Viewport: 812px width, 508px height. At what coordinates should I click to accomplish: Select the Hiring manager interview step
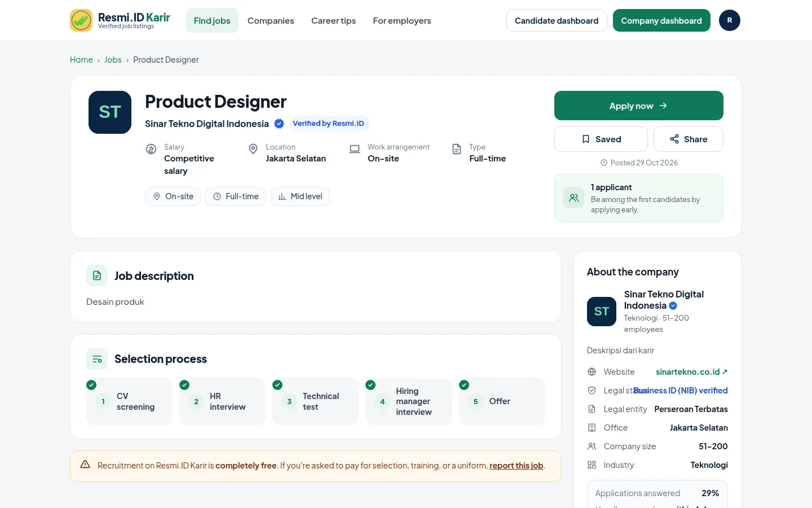[x=409, y=401]
